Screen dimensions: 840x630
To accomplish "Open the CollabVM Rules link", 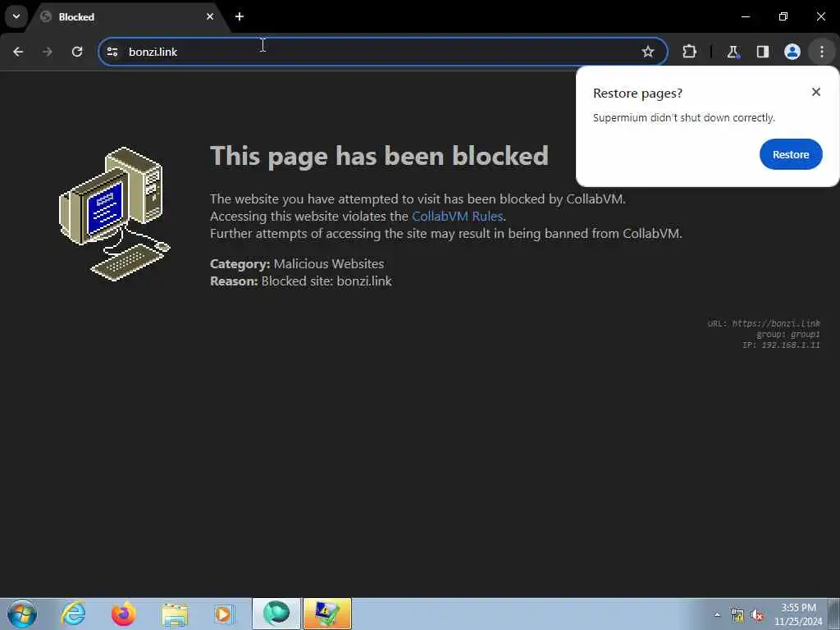I will coord(457,216).
